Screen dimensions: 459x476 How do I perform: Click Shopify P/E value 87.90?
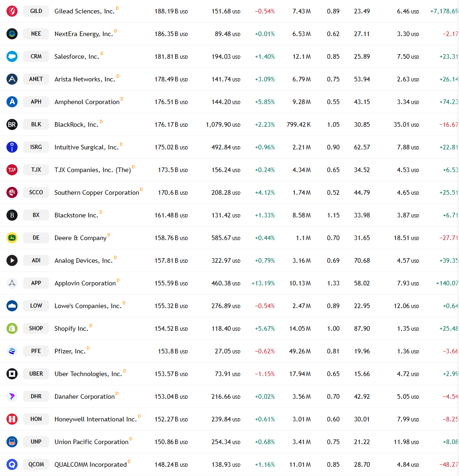(362, 328)
